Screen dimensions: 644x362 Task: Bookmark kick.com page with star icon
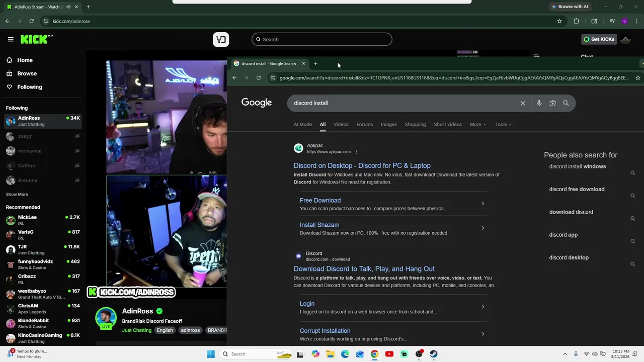tap(559, 21)
